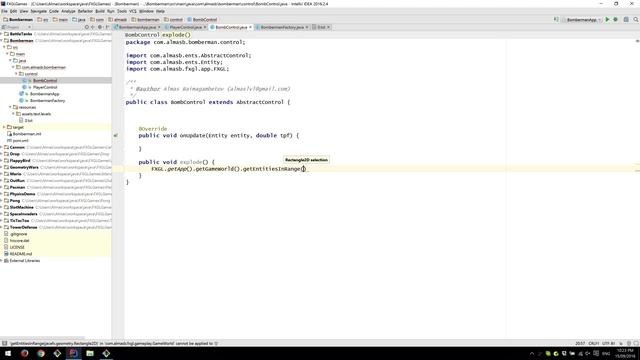Select 0.txt under assets.text.levels

click(x=28, y=120)
